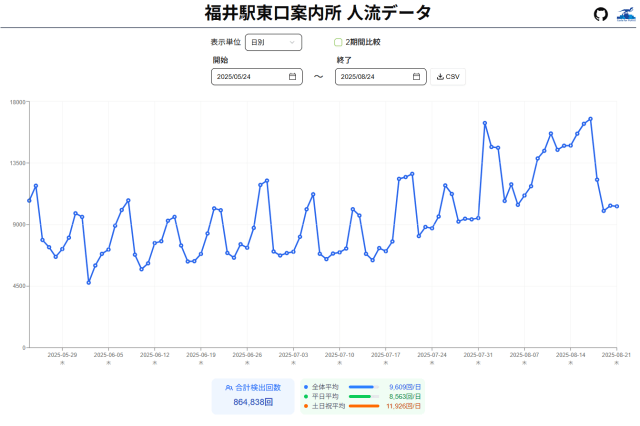The image size is (640, 426).
Task: Click the people icon in total detections card
Action: 228,387
